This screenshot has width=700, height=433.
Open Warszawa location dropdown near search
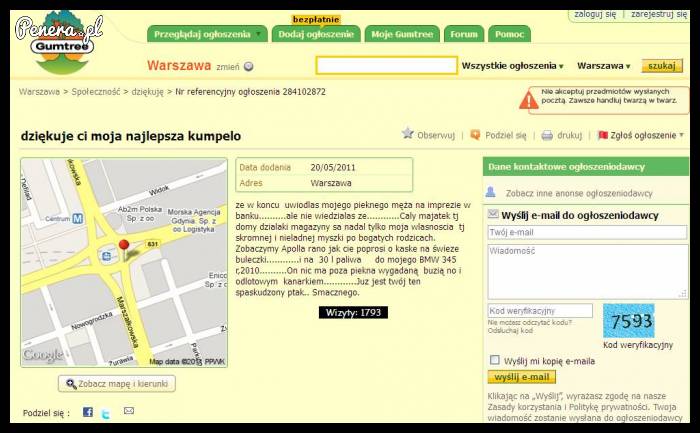(x=604, y=66)
